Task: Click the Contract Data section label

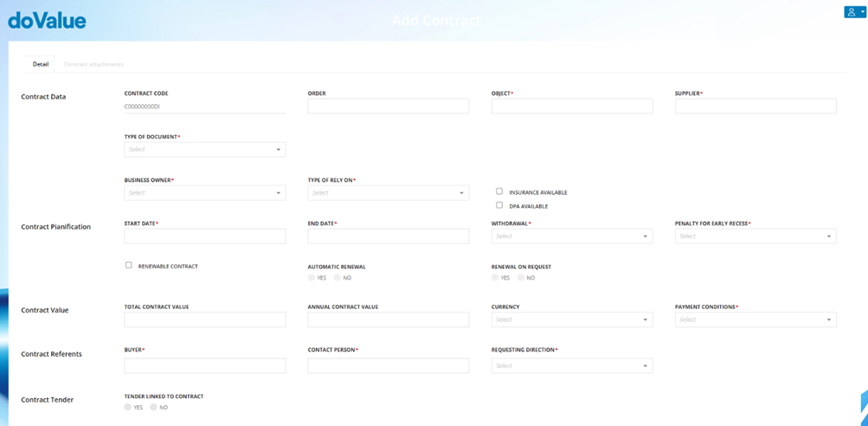Action: pos(44,97)
